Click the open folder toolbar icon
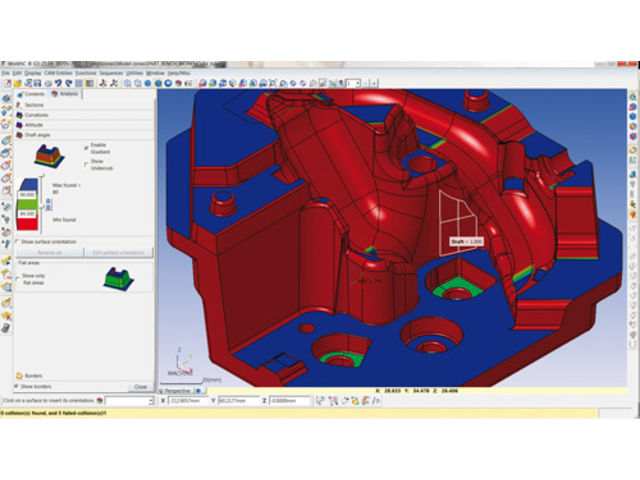The height and width of the screenshot is (480, 640). (16, 83)
